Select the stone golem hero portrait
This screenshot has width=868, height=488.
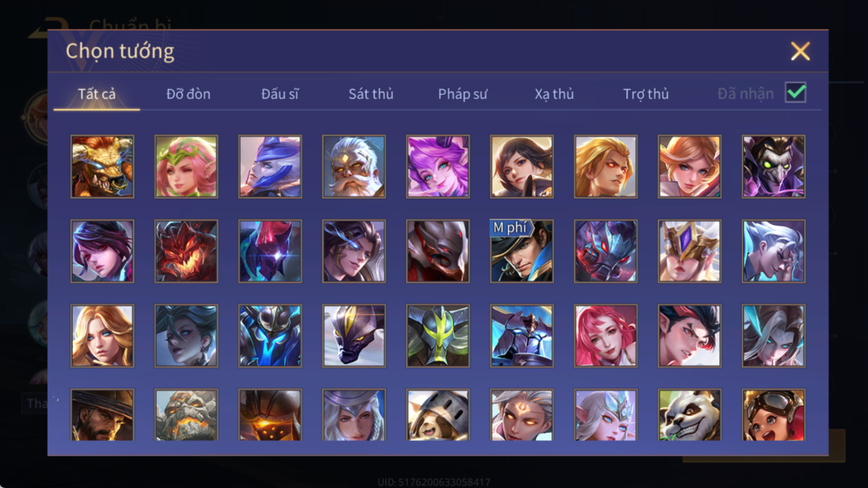coord(186,415)
